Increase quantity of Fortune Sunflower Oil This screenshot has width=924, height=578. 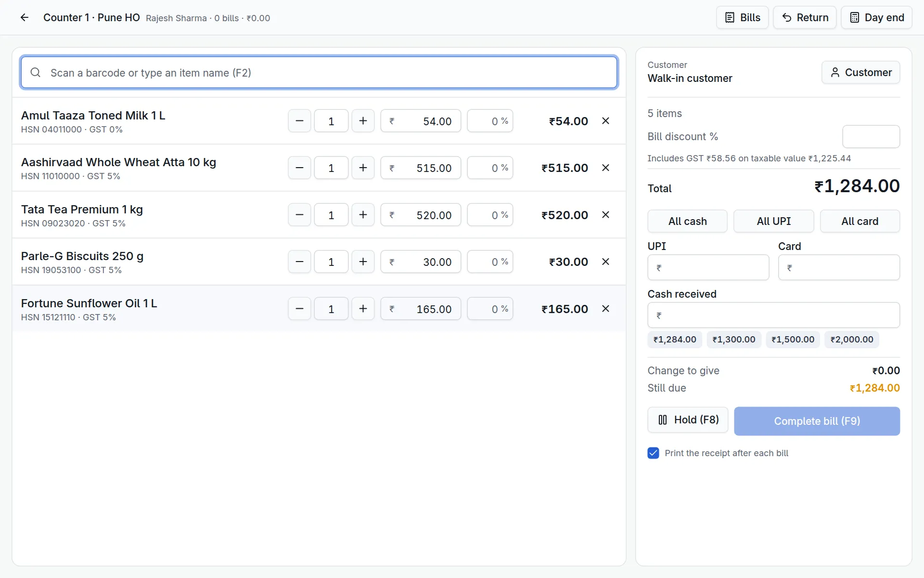363,309
